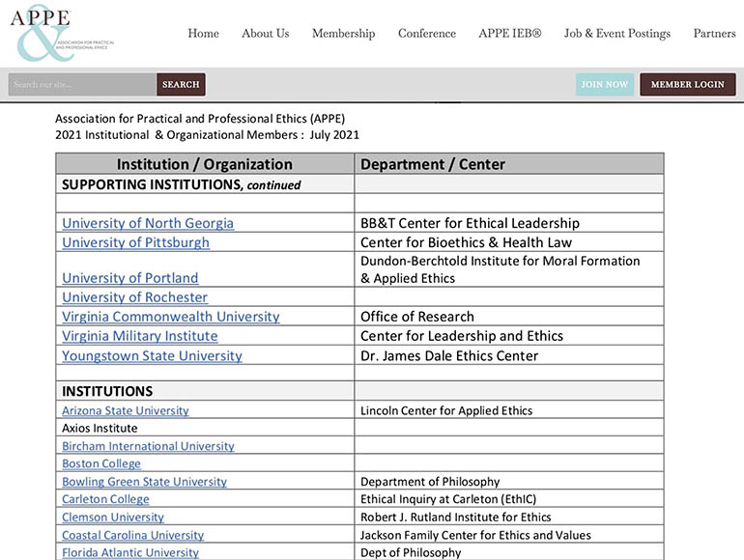Open the Boston College link
The height and width of the screenshot is (560, 744).
[x=101, y=463]
